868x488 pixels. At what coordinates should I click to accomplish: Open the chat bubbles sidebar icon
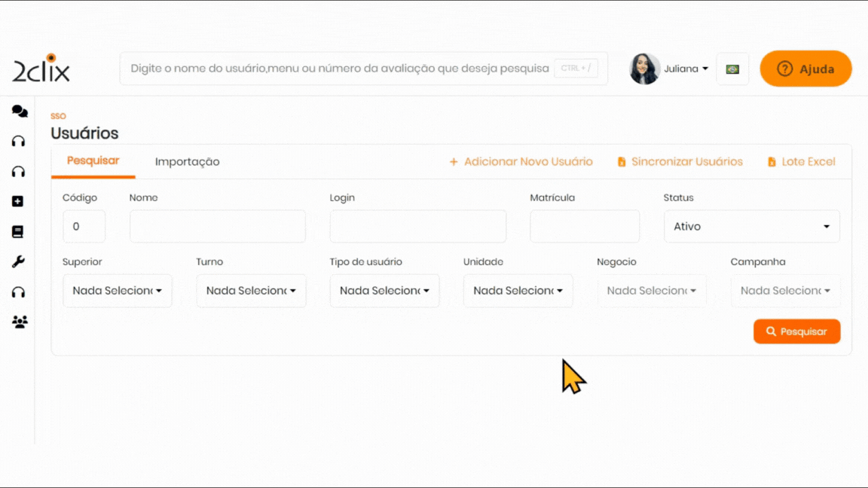point(20,111)
